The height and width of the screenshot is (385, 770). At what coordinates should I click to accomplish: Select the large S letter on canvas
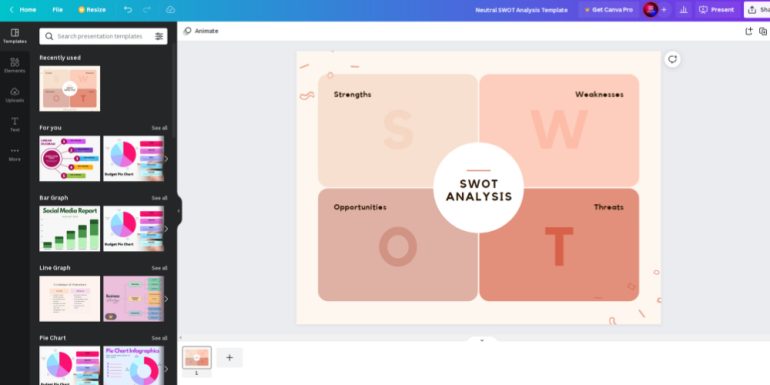[398, 130]
